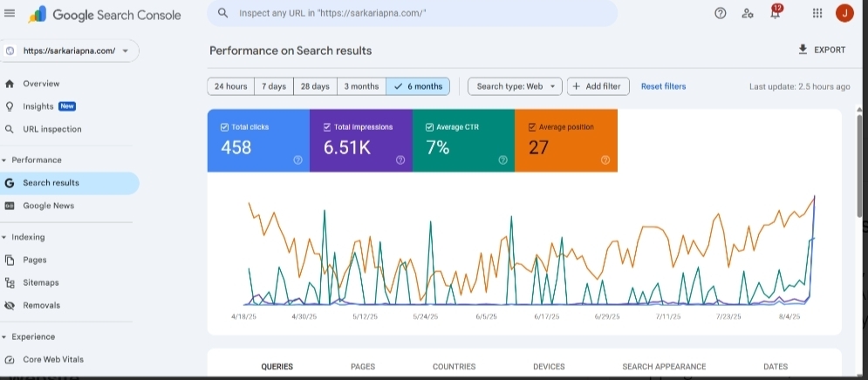
Task: Click the Reset filters link
Action: pyautogui.click(x=663, y=86)
